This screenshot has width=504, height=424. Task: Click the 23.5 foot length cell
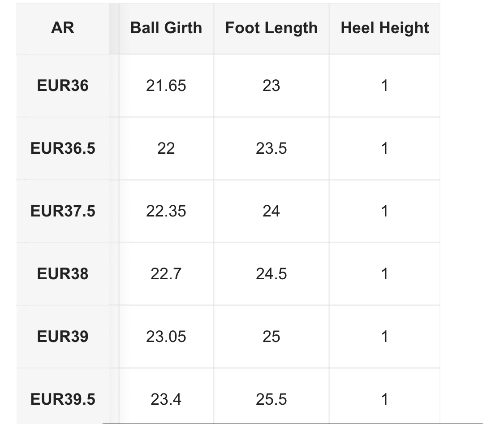click(x=271, y=148)
